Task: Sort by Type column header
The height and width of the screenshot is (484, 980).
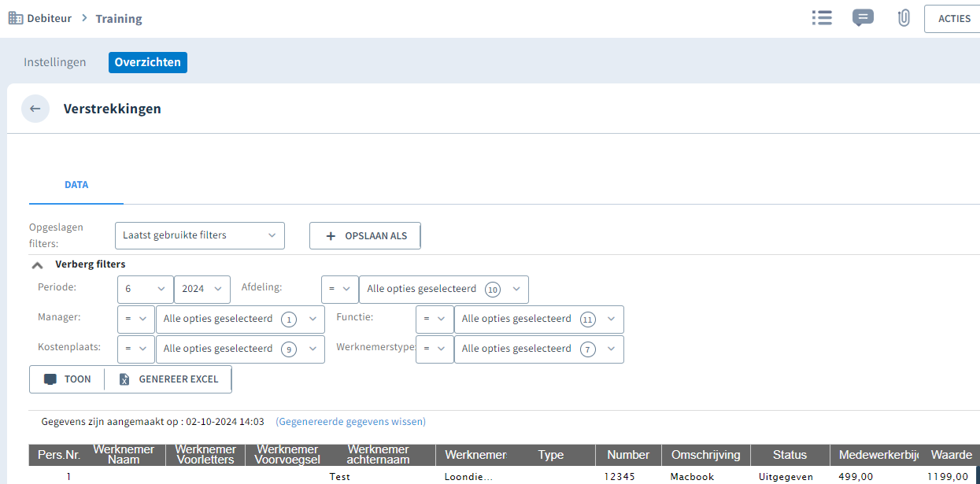Action: point(551,455)
